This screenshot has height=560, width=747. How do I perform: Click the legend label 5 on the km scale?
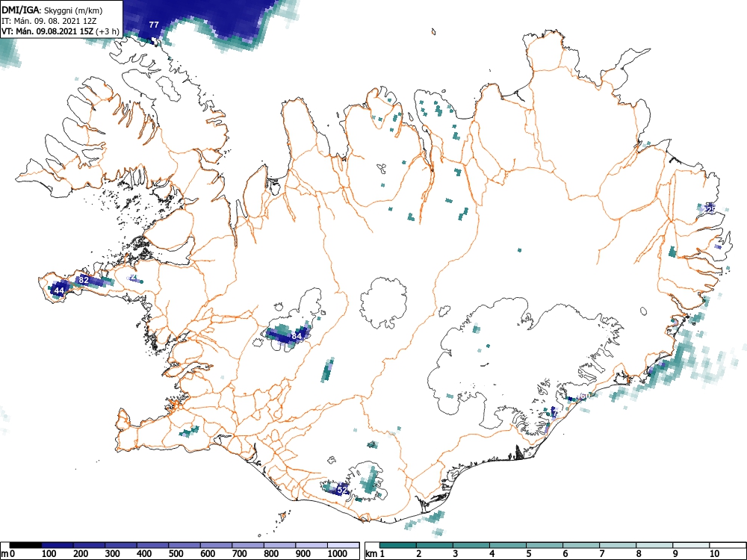(529, 553)
